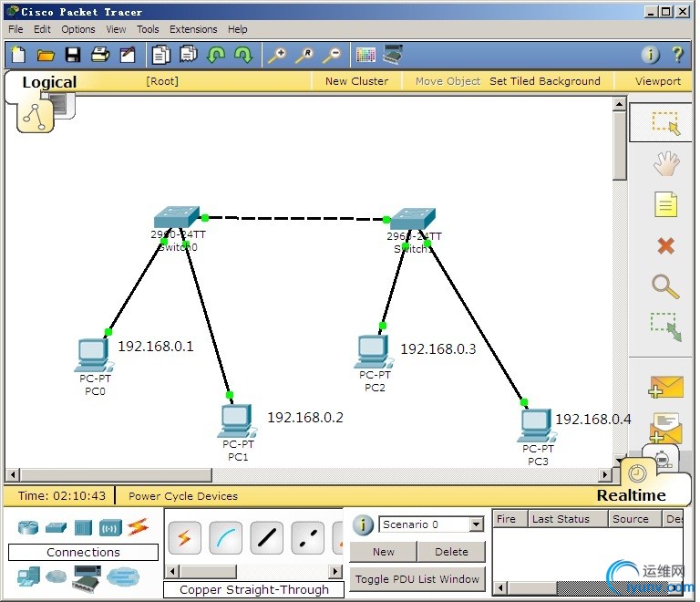The image size is (700, 602).
Task: Click the Add Complex PDU envelope icon
Action: [x=665, y=428]
